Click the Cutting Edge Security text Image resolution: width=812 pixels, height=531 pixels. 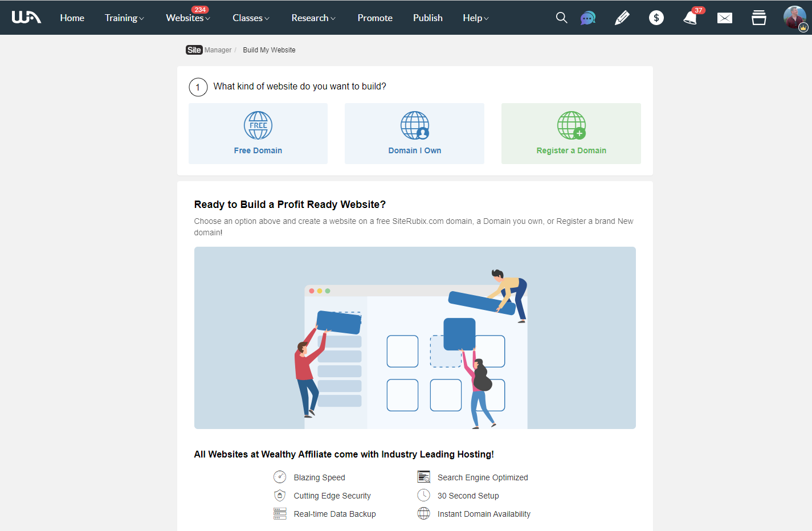pyautogui.click(x=332, y=496)
